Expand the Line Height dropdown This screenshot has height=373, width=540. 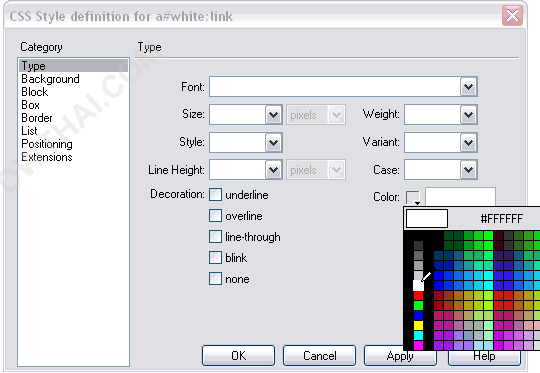coord(273,170)
